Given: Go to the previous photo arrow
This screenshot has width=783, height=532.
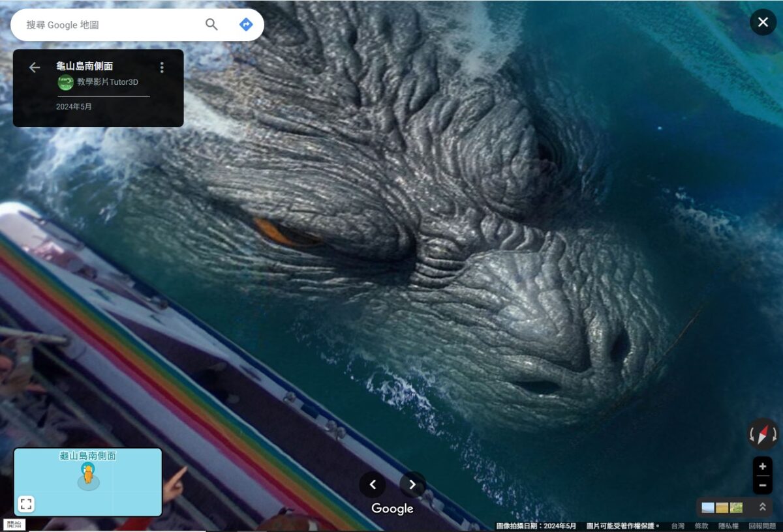Looking at the screenshot, I should coord(373,484).
